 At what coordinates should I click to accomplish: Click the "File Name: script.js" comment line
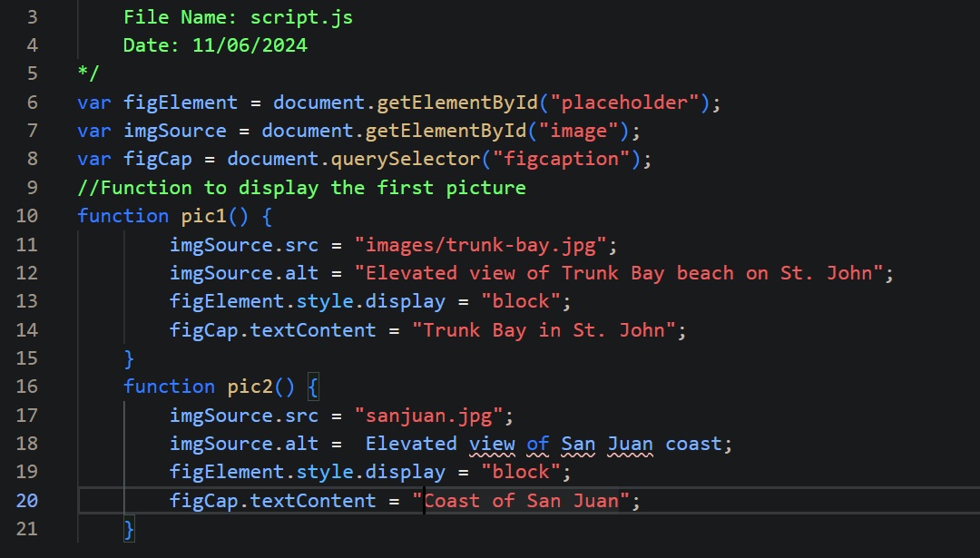pos(238,17)
